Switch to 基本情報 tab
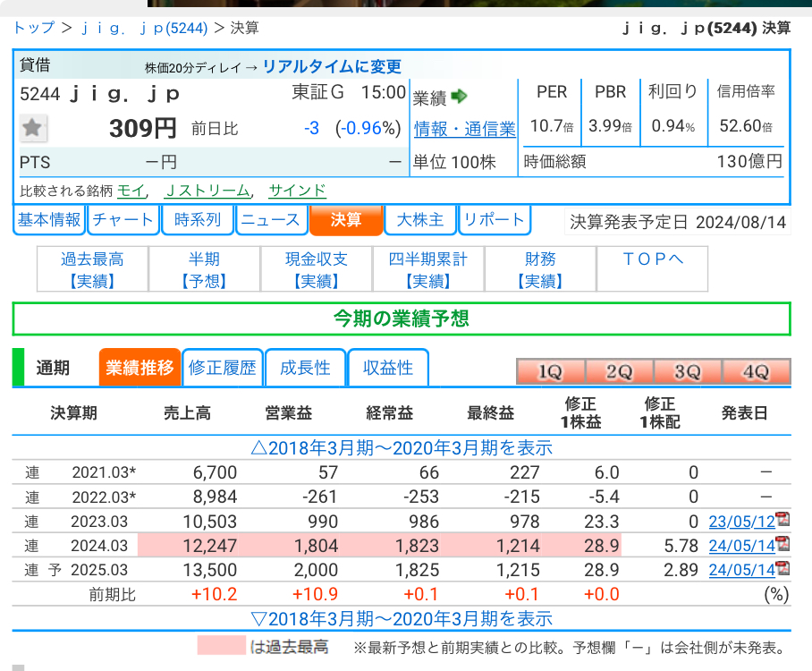 point(49,220)
